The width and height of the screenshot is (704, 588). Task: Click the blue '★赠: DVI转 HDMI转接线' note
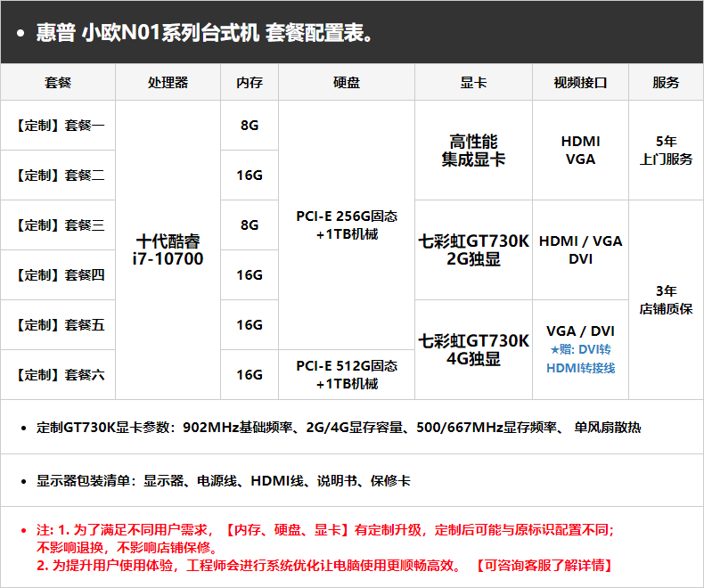[580, 359]
